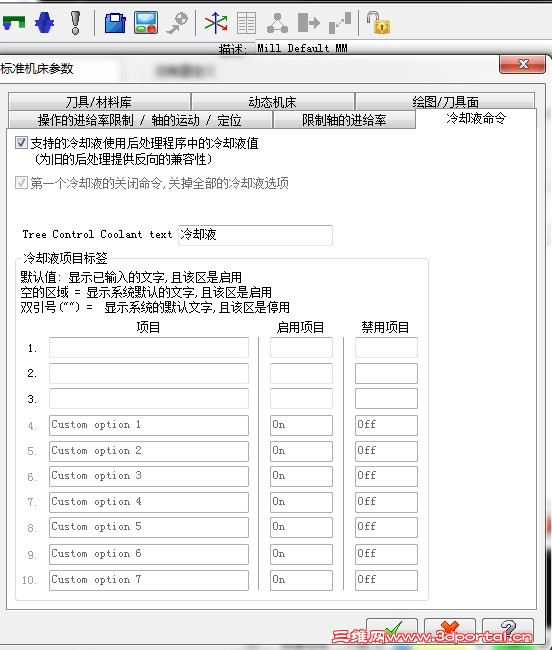552x650 pixels.
Task: Click the grey table sheet icon
Action: pyautogui.click(x=247, y=23)
